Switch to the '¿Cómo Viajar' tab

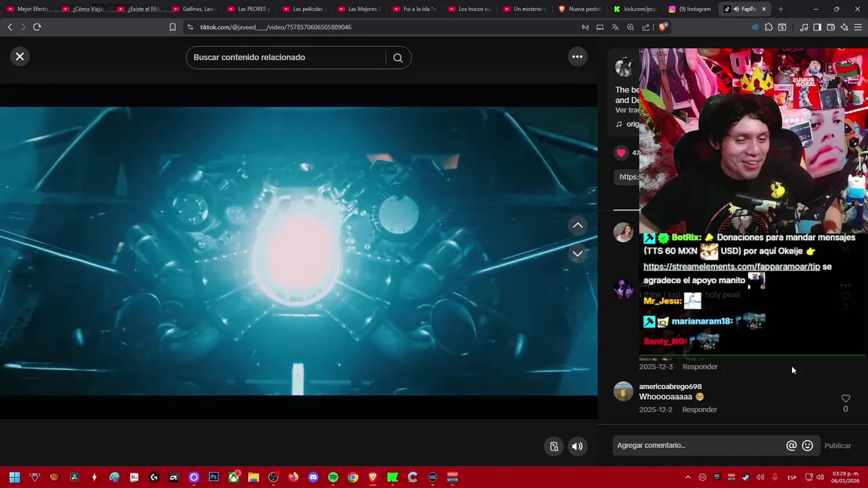83,9
